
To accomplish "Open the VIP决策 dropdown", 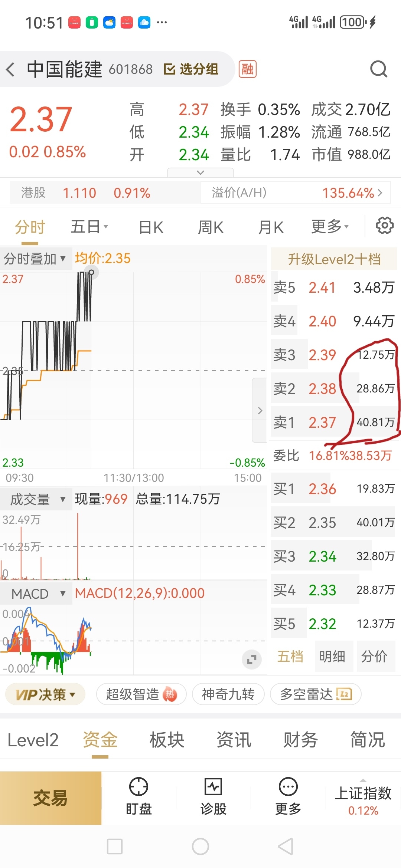I will click(45, 694).
